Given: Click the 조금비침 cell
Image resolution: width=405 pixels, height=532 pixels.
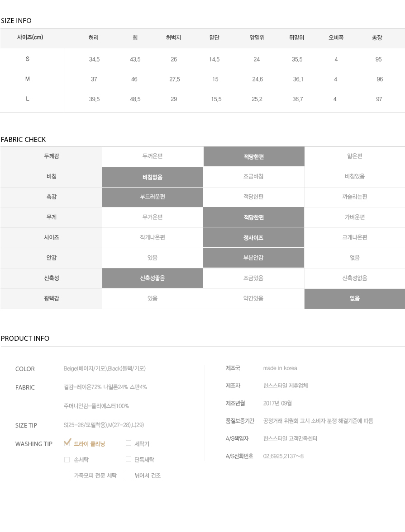Looking at the screenshot, I should click(254, 177).
